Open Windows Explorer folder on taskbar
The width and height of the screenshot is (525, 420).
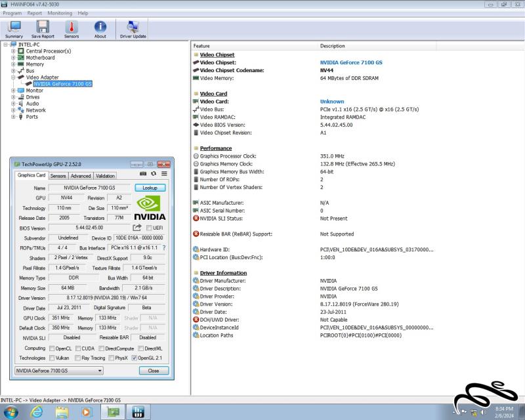pyautogui.click(x=62, y=412)
